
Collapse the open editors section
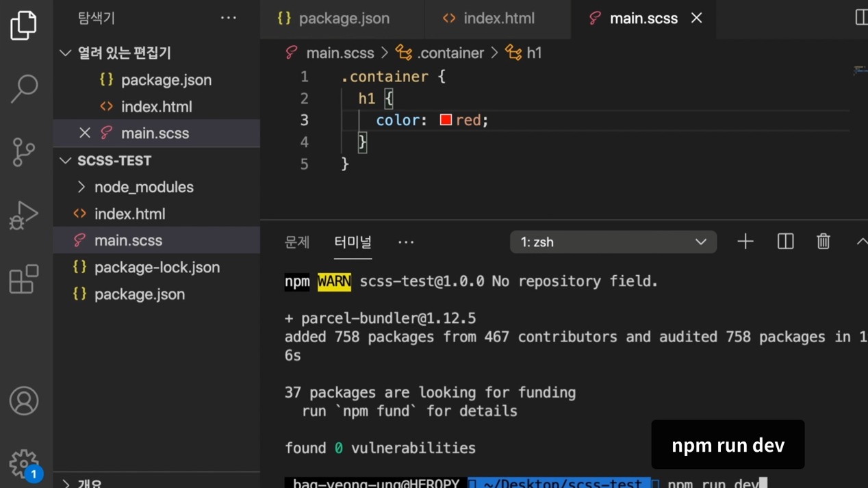coord(66,53)
